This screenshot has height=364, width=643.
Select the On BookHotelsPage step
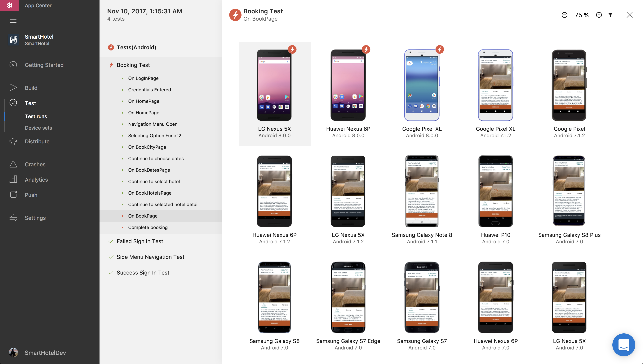150,193
